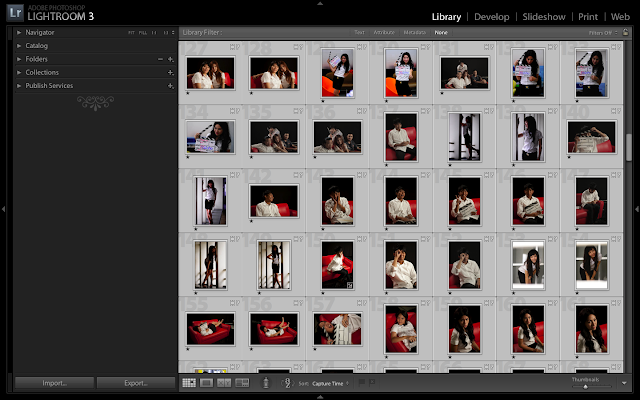This screenshot has width=640, height=400.
Task: Expand the Folders panel
Action: (19, 59)
